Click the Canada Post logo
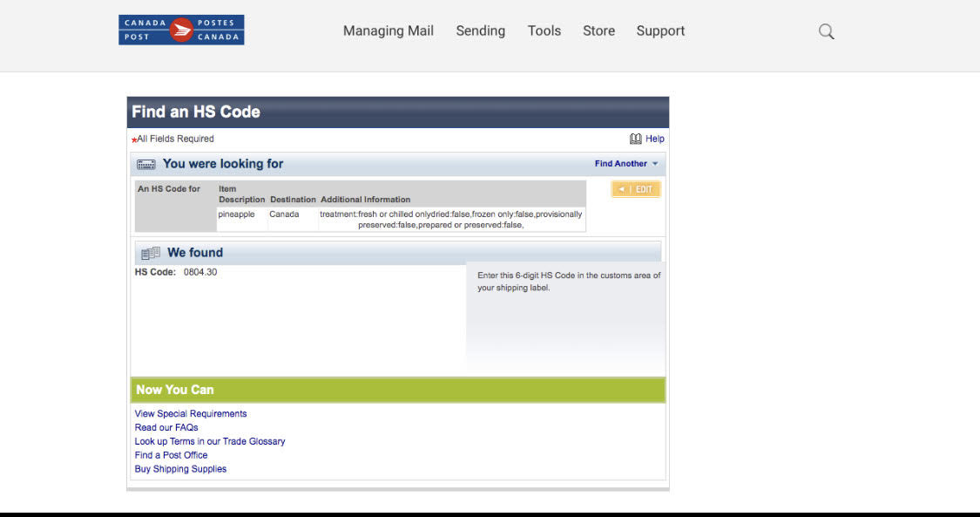The image size is (980, 517). coord(181,30)
